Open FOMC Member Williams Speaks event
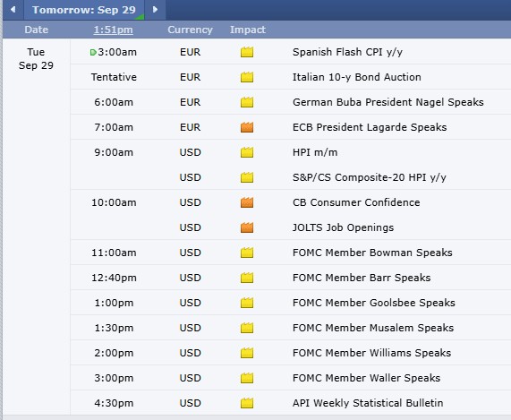The width and height of the screenshot is (511, 420). [372, 353]
